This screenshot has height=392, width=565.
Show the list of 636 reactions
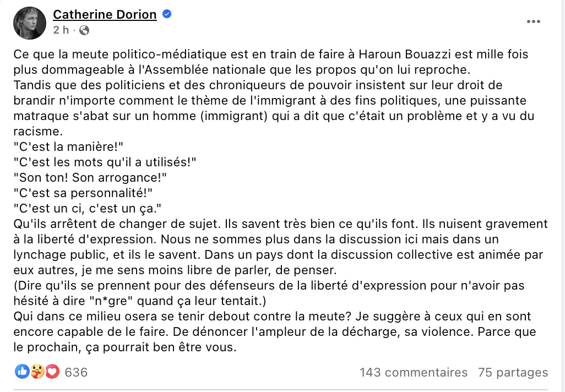click(76, 372)
